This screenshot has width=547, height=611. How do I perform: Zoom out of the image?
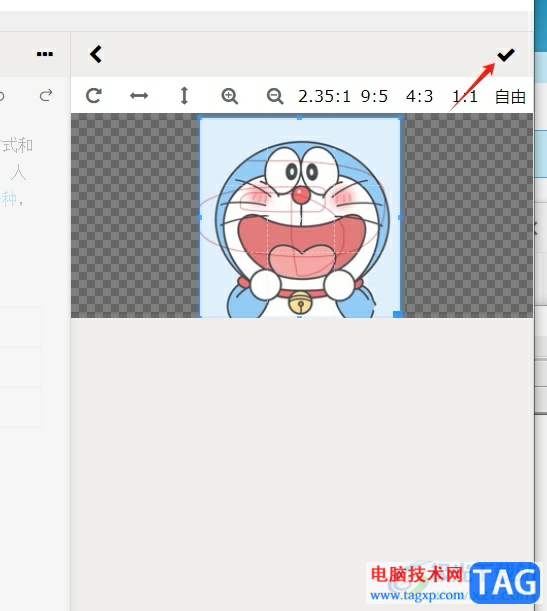tap(275, 96)
